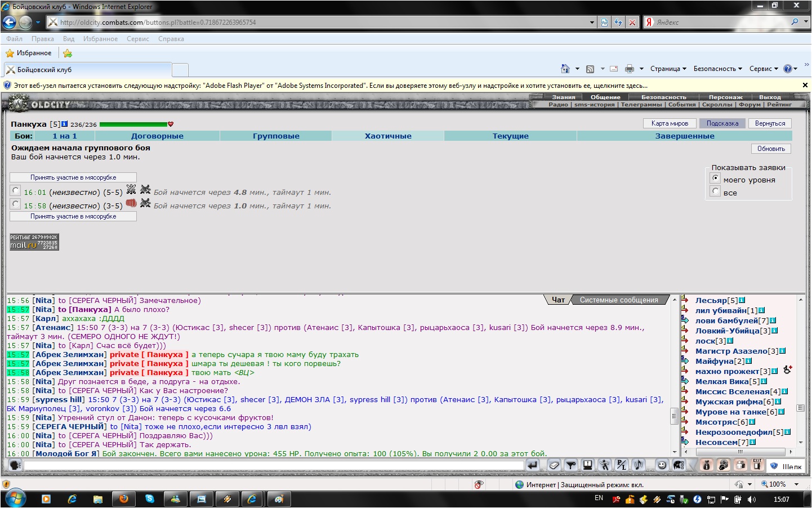Image resolution: width=812 pixels, height=508 pixels.
Task: Choose the 'все' show requests option
Action: pyautogui.click(x=716, y=191)
